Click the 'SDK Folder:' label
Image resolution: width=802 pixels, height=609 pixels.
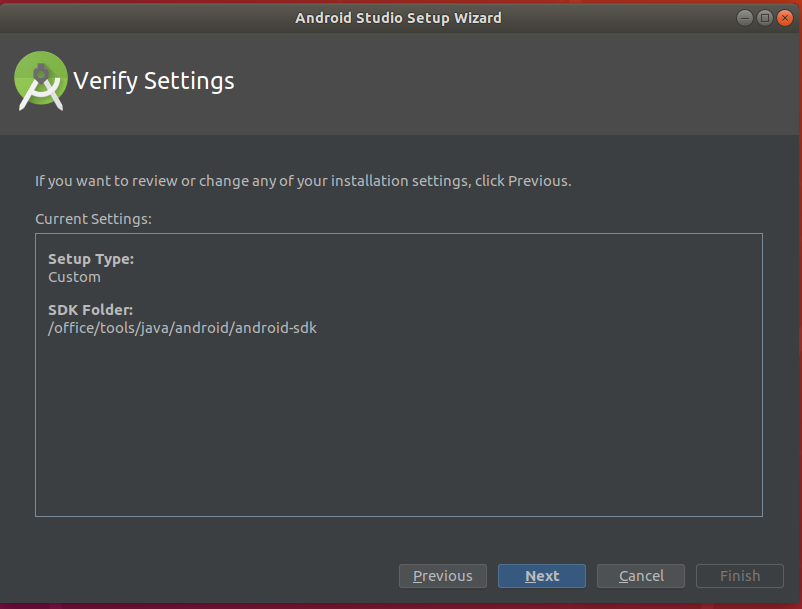(x=91, y=310)
